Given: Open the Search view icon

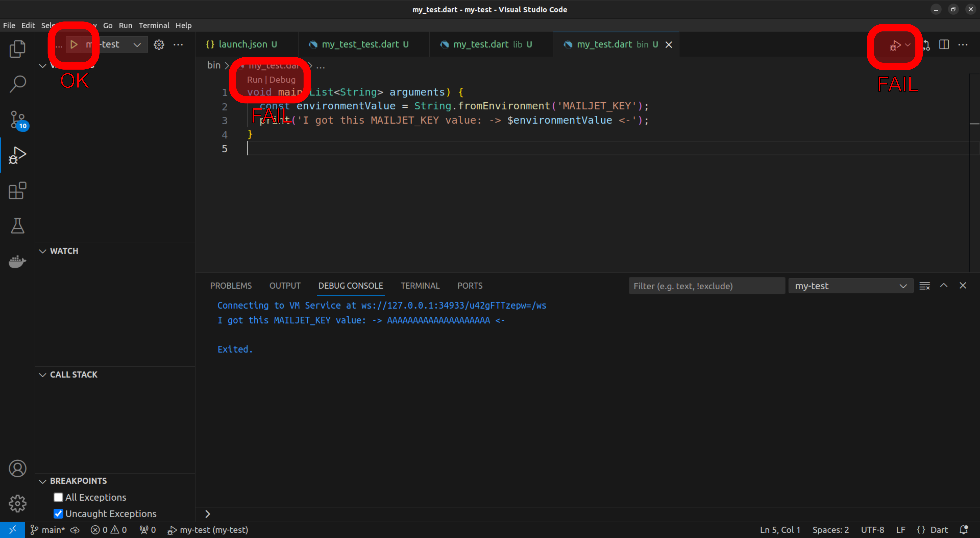Looking at the screenshot, I should point(18,83).
